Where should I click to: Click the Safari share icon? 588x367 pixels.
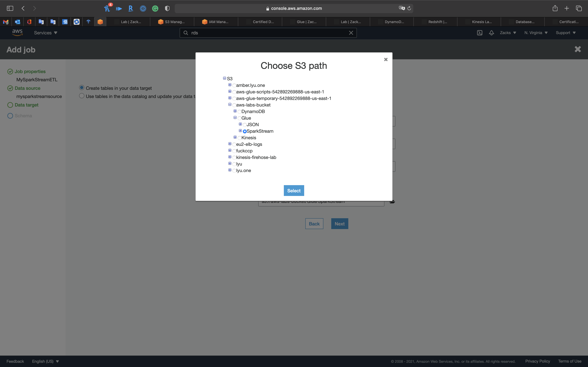click(555, 8)
